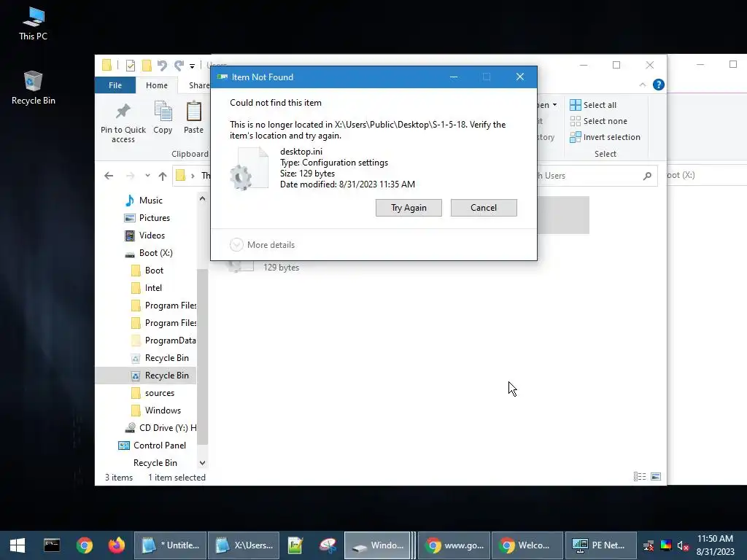The width and height of the screenshot is (747, 560).
Task: Go up one folder level arrow
Action: (163, 176)
